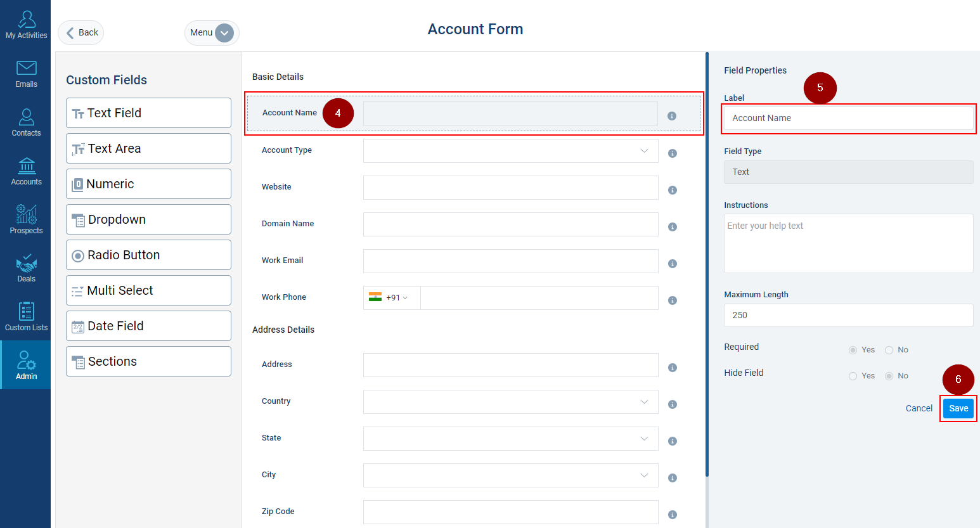Click info icon beside Address field

coord(673,368)
